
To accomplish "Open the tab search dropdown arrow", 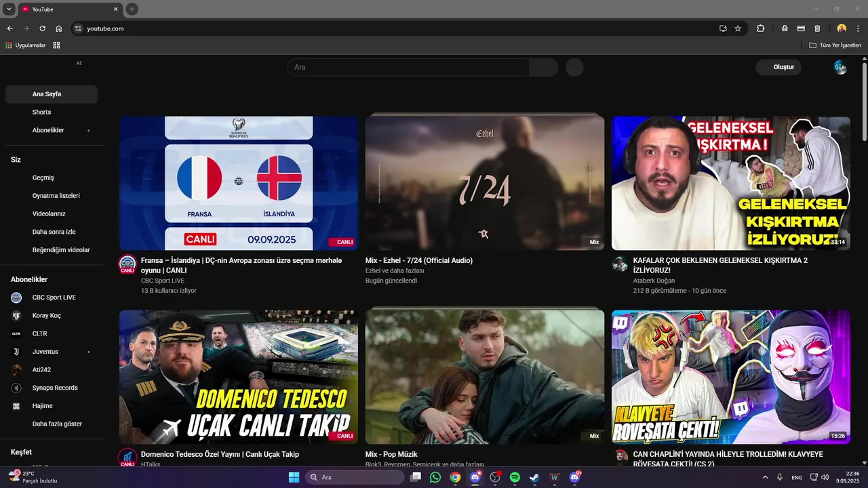I will [9, 9].
